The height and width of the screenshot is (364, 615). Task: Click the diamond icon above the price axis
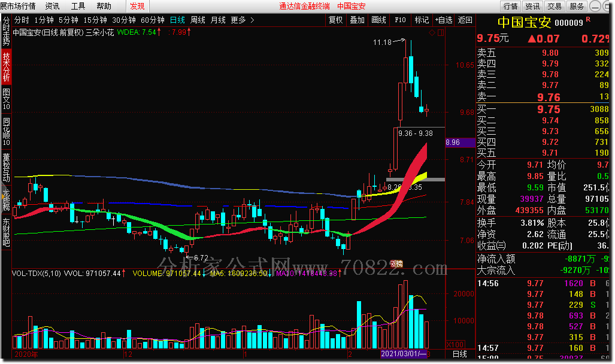click(x=432, y=32)
